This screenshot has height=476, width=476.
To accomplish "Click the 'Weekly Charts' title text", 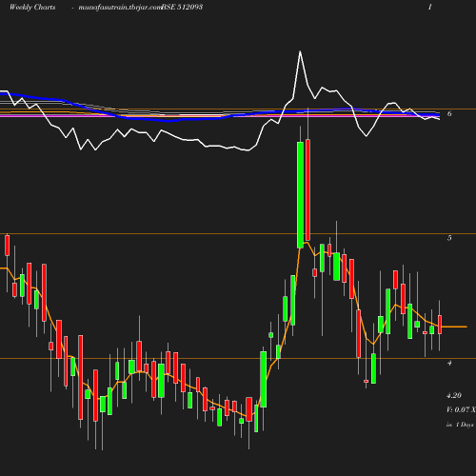I will click(32, 7).
